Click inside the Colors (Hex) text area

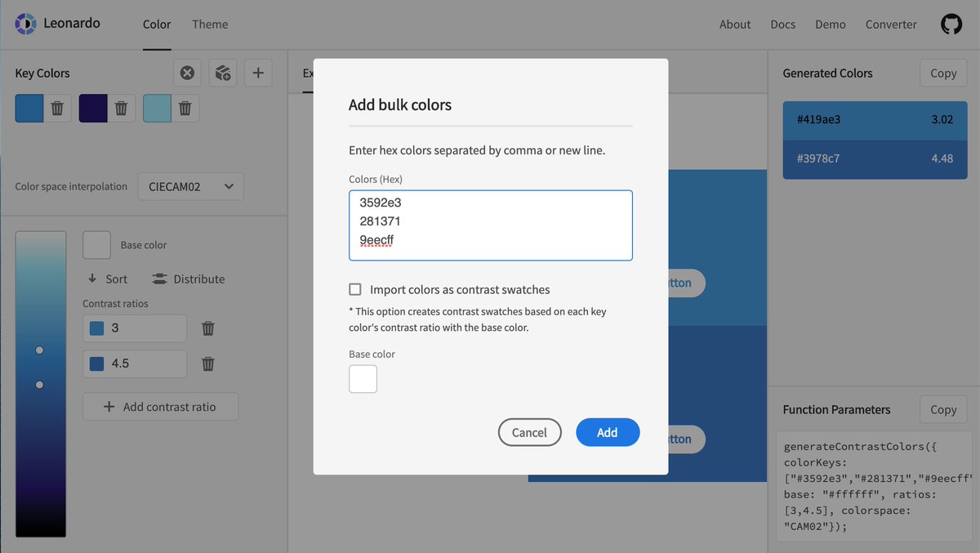(491, 225)
